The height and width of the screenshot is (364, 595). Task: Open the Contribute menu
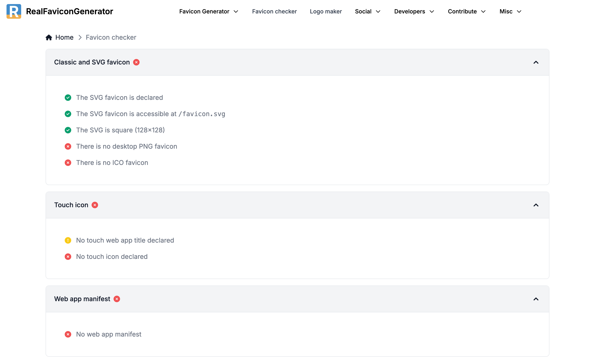(462, 11)
